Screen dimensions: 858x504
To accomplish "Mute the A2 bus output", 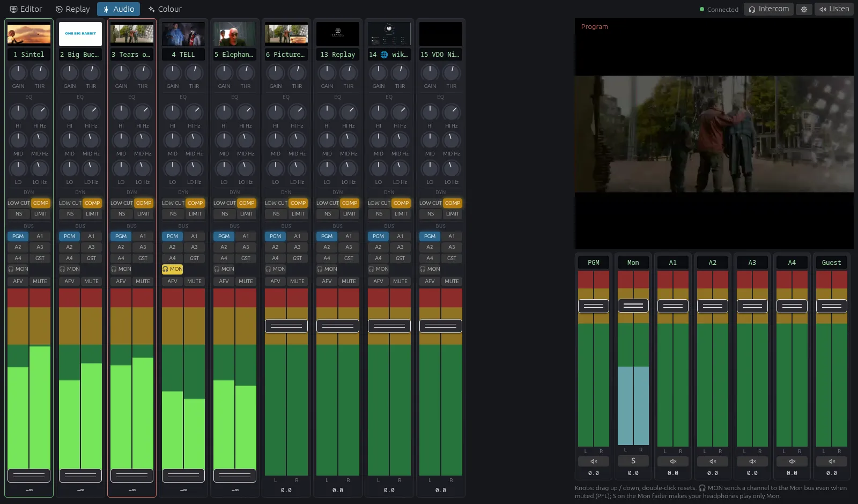I will pos(713,461).
